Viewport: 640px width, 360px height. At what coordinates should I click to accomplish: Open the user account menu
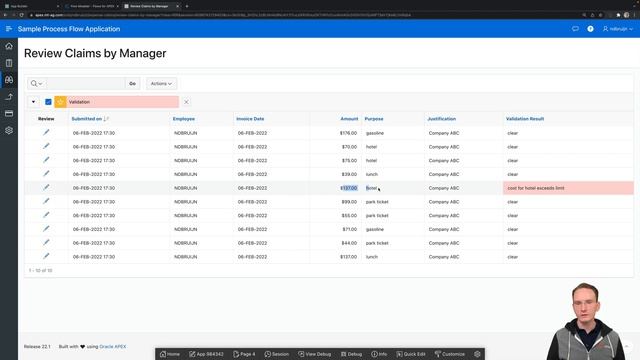pos(618,29)
